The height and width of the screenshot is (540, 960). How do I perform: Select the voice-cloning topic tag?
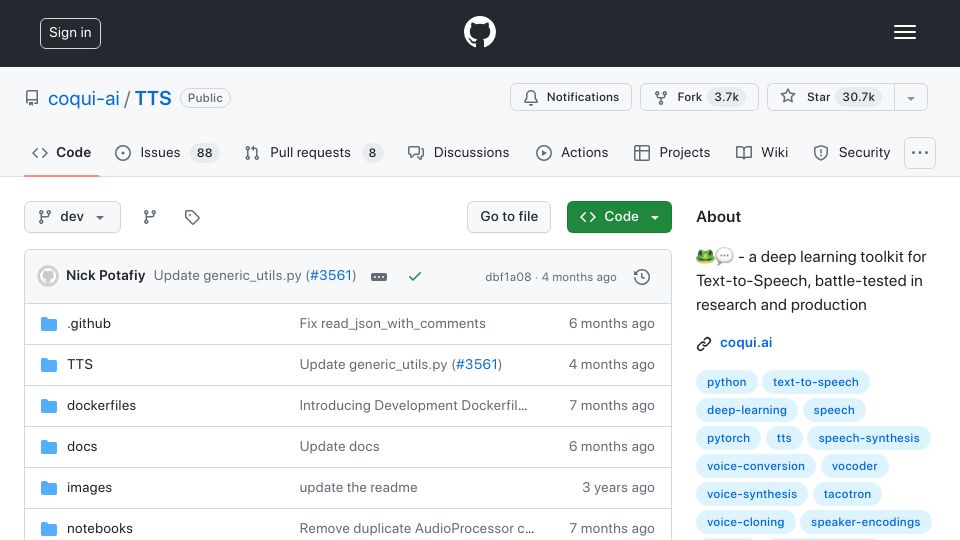click(x=745, y=523)
